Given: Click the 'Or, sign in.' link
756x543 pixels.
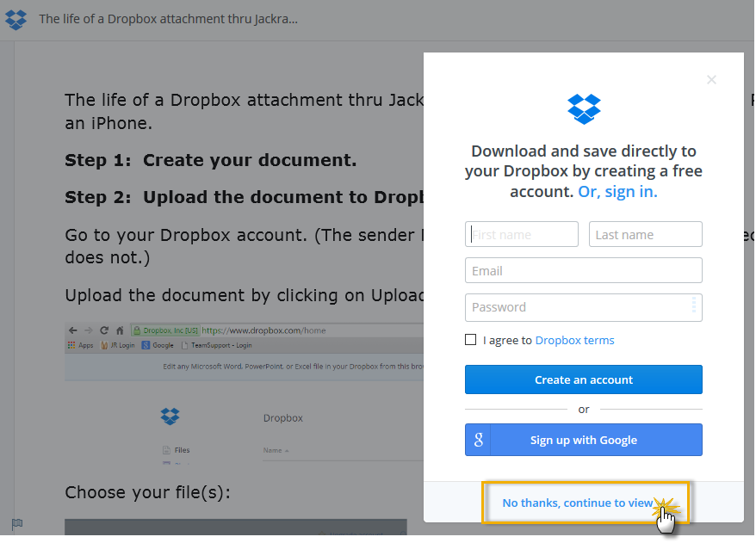Looking at the screenshot, I should [617, 192].
